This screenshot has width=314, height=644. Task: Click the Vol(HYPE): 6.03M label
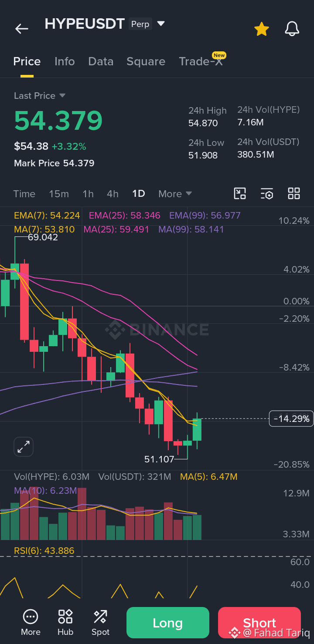pyautogui.click(x=51, y=477)
